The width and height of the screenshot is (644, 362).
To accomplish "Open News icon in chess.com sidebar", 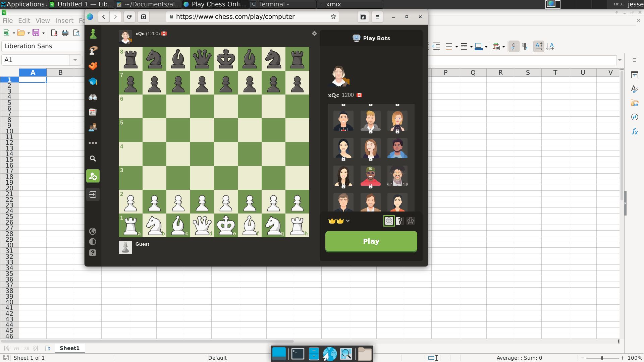I will [x=93, y=112].
